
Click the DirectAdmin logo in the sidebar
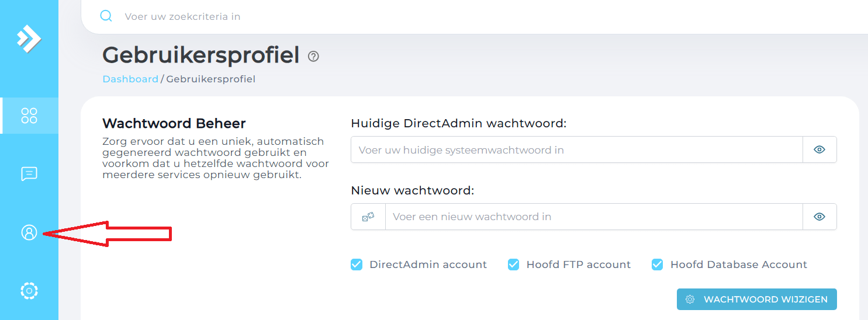point(29,39)
